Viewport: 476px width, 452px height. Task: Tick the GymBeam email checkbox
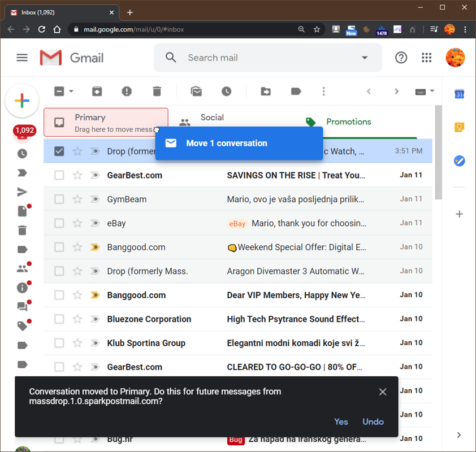[59, 199]
